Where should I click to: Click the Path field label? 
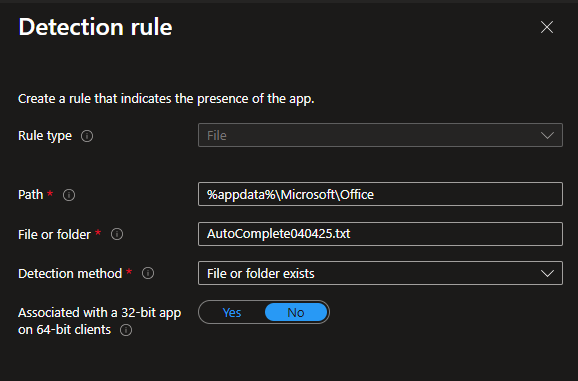click(x=31, y=195)
